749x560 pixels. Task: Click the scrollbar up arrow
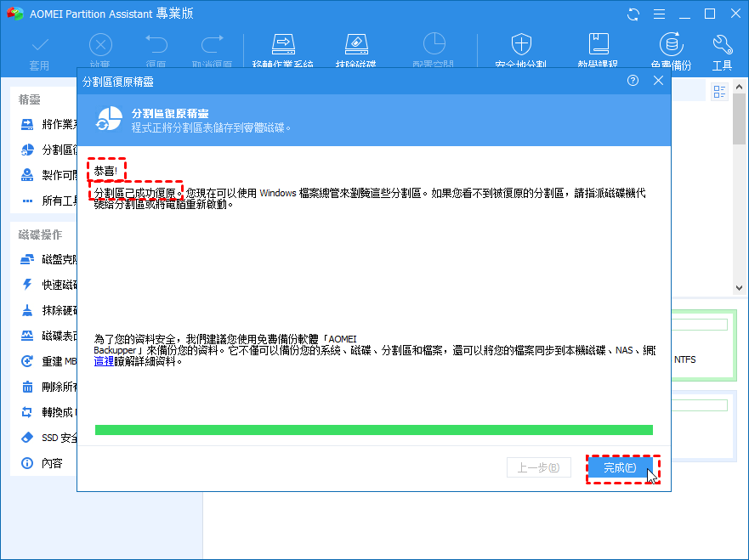[x=739, y=87]
